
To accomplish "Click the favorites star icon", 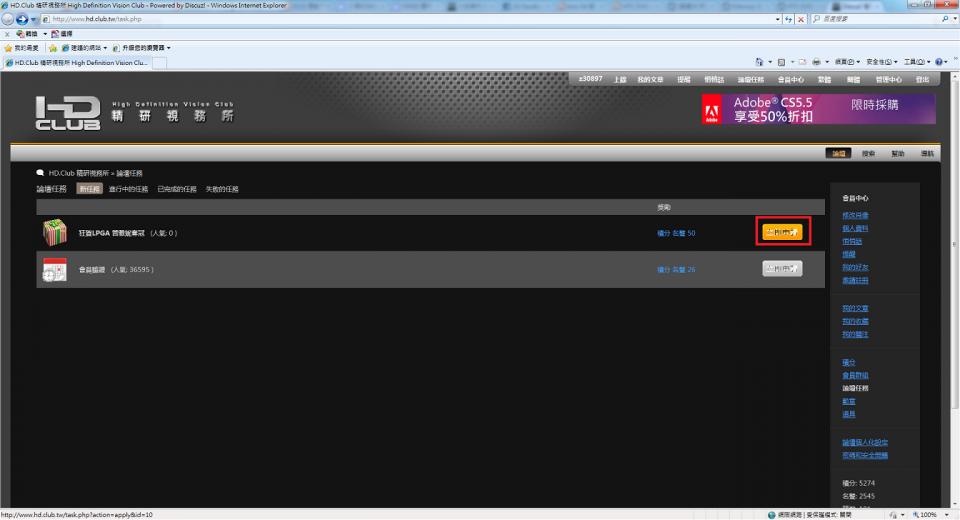I will (8, 48).
